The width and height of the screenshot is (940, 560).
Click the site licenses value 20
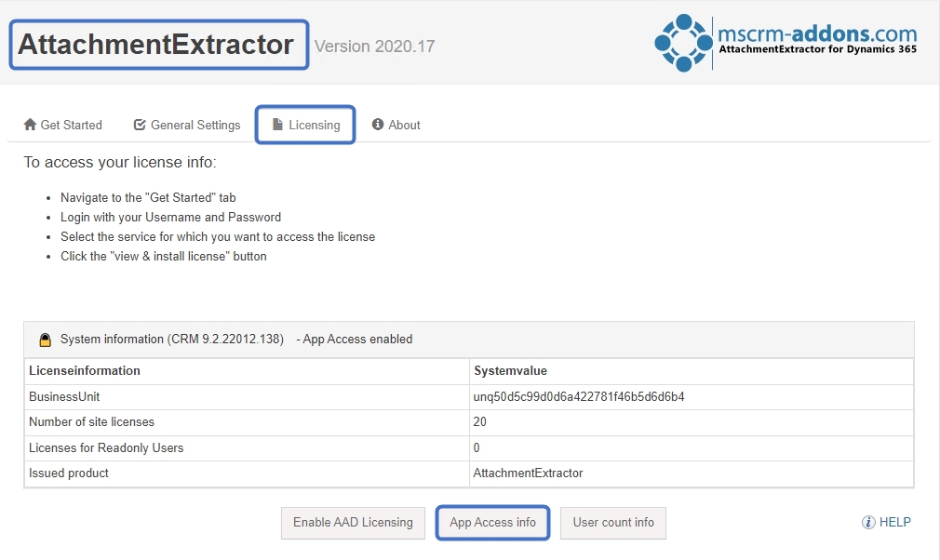[479, 421]
